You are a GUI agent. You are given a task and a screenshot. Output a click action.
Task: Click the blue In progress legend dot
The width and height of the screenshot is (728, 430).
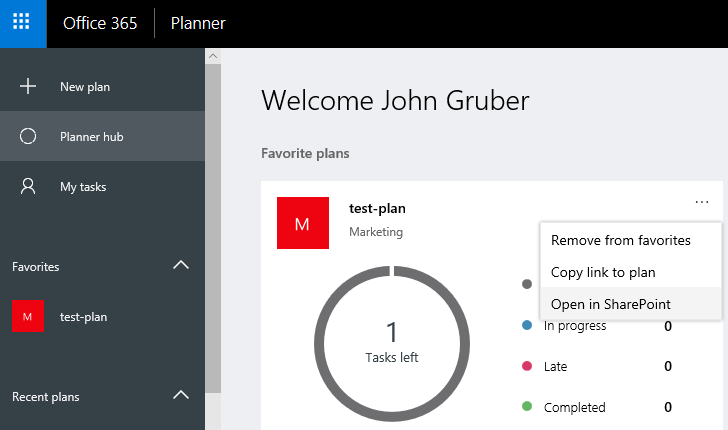527,325
